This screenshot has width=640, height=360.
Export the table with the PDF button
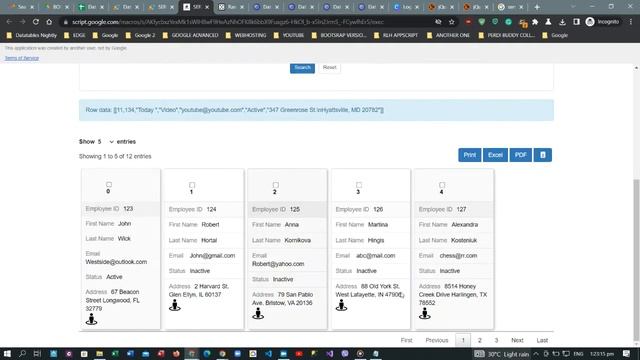520,155
